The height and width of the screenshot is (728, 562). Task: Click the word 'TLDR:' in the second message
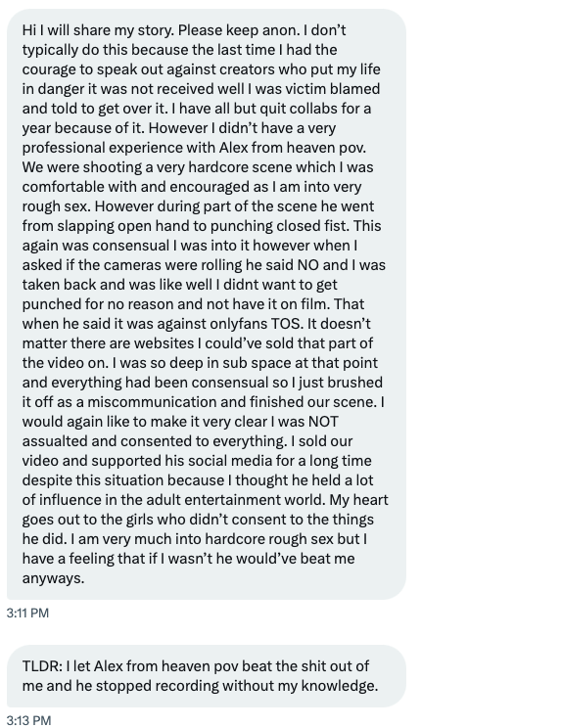[42, 666]
